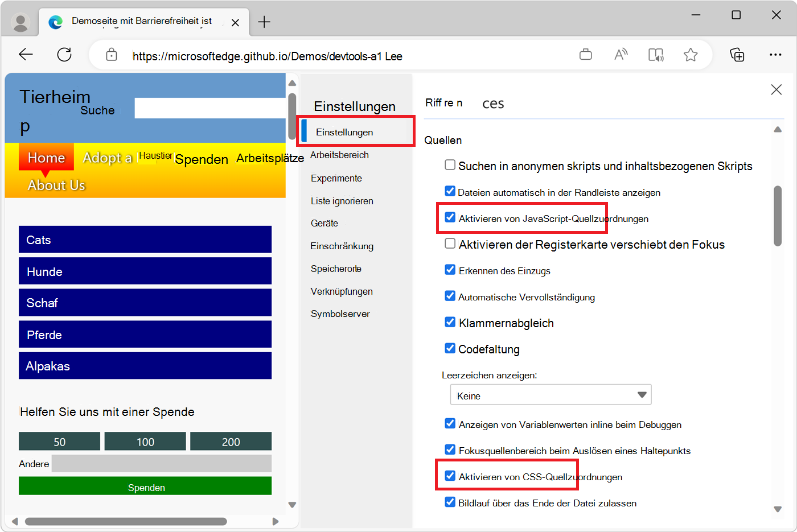This screenshot has width=797, height=532.
Task: Start Read aloud from the toolbar
Action: click(x=621, y=54)
